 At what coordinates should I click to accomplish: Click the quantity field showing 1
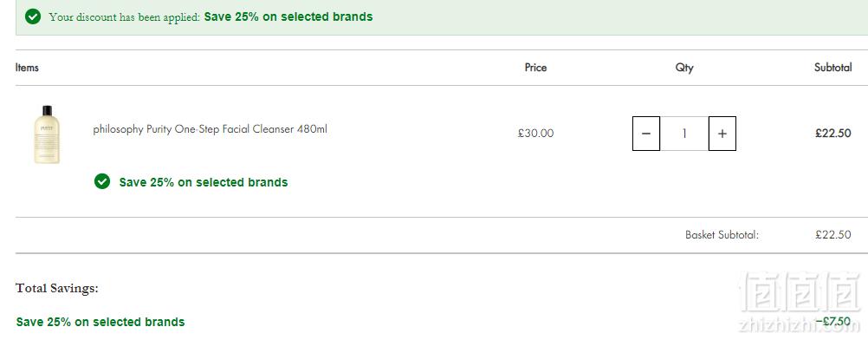click(684, 133)
